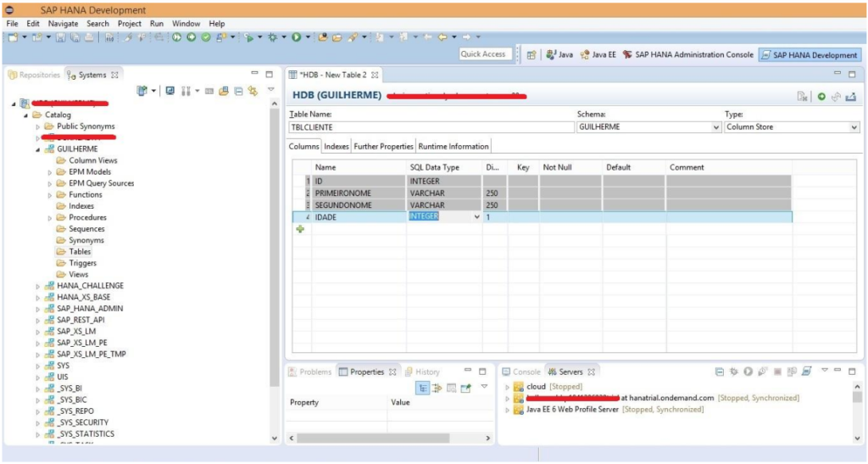Toggle Show Categories in Properties view
868x464 pixels.
tap(423, 388)
